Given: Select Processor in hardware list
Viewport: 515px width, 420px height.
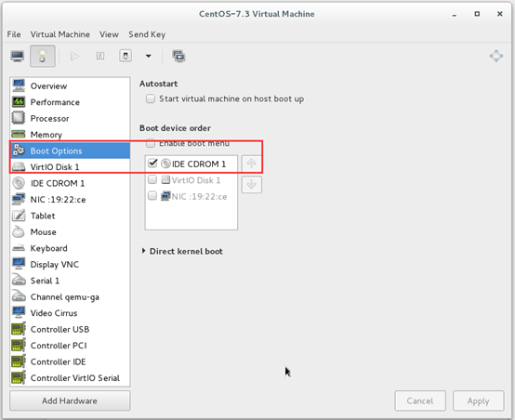Looking at the screenshot, I should click(70, 118).
